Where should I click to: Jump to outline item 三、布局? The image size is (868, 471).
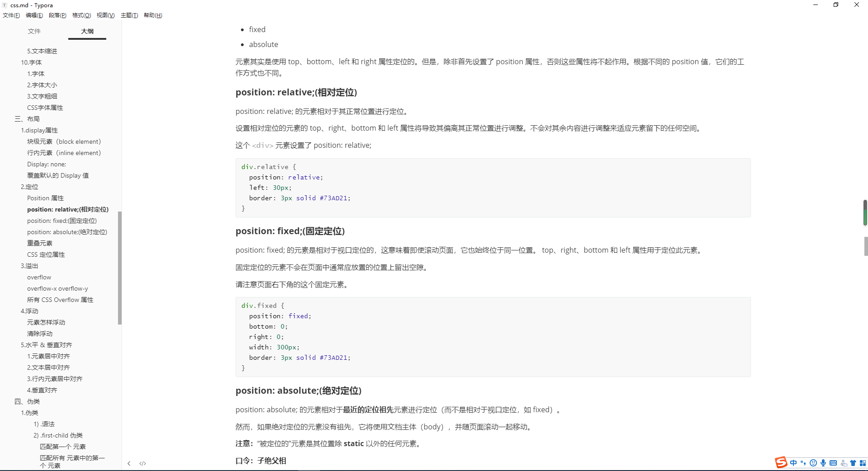[27, 119]
